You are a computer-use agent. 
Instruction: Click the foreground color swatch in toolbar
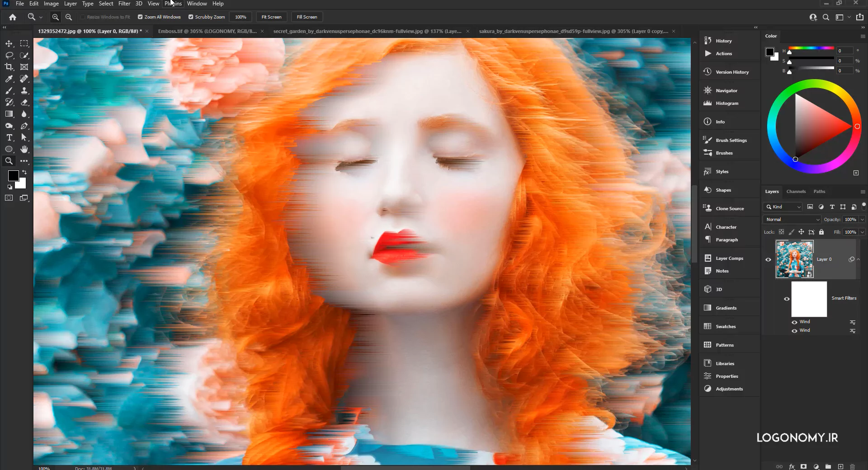tap(13, 176)
